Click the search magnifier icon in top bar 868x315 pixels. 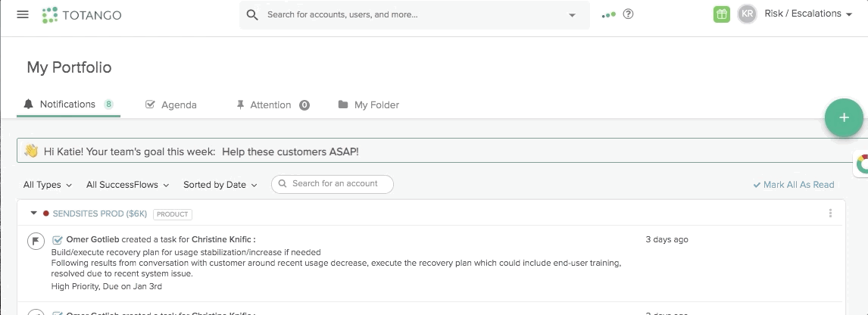(252, 15)
